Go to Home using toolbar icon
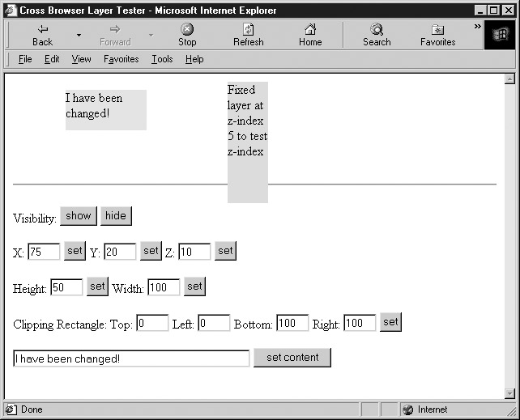Viewport: 520px width, 420px height. 310,29
